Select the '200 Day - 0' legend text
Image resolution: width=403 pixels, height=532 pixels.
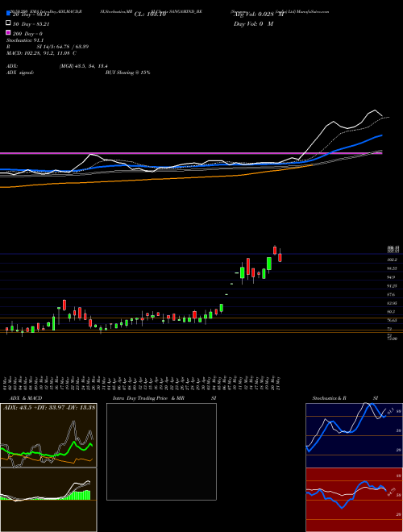[x=28, y=34]
